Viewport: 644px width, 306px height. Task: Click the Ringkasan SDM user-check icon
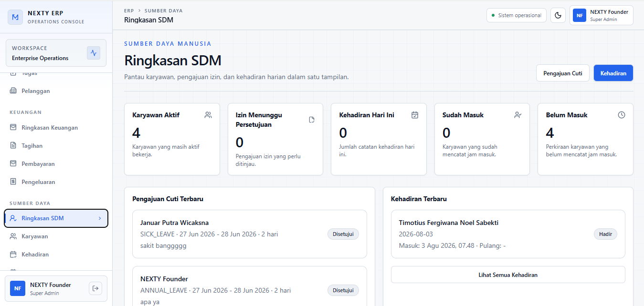pyautogui.click(x=13, y=218)
